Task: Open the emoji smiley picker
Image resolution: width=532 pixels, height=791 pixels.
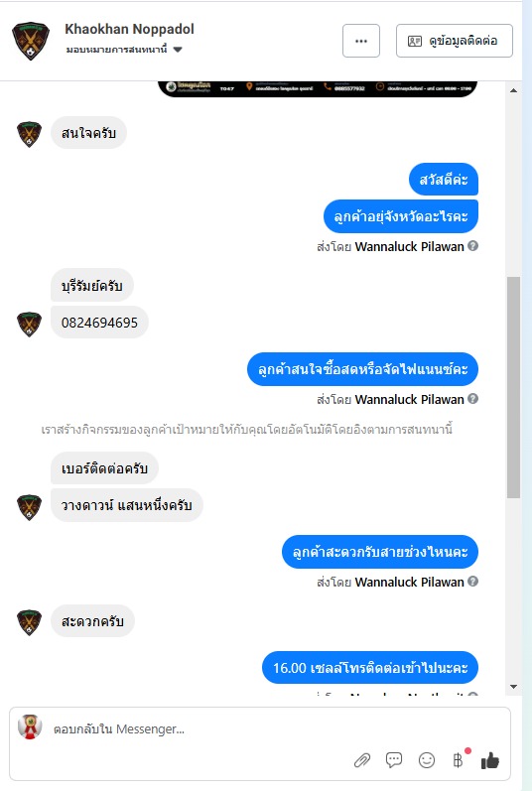Action: click(x=427, y=759)
